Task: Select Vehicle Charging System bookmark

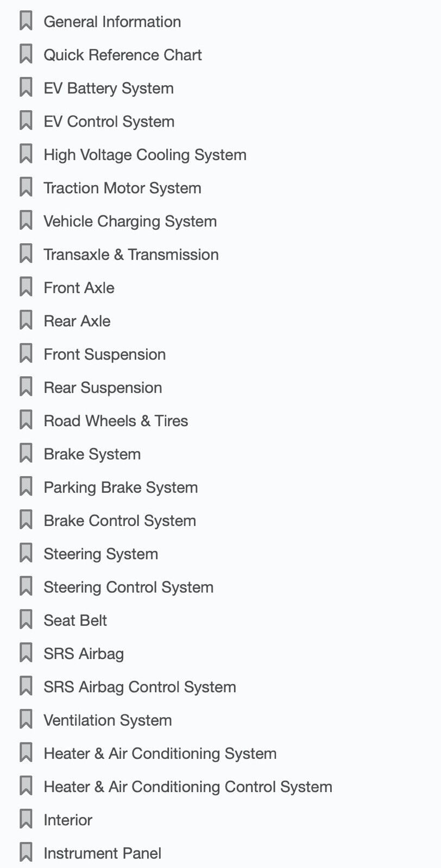Action: [130, 221]
